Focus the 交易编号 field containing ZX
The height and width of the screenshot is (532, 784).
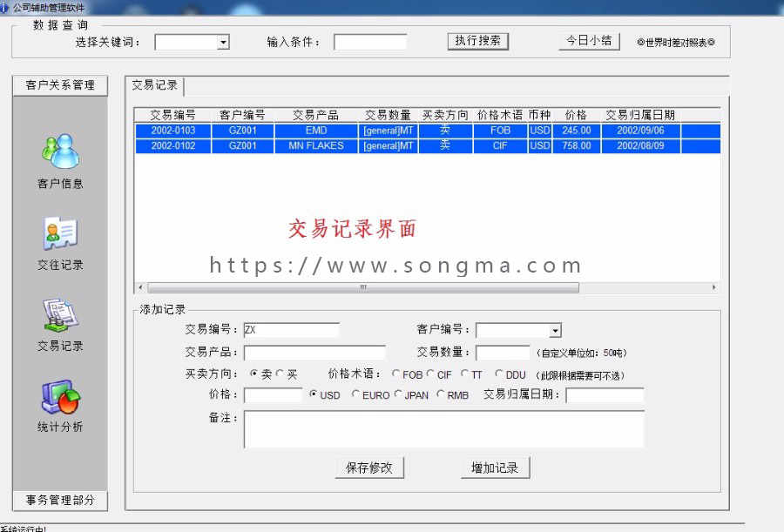click(x=292, y=330)
